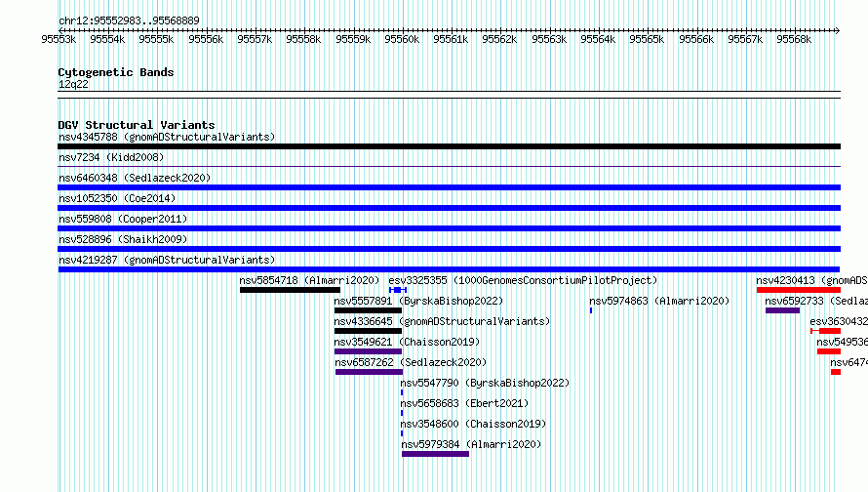Open the nsv6587262 (Sedlazeck2020) label

pyautogui.click(x=411, y=362)
